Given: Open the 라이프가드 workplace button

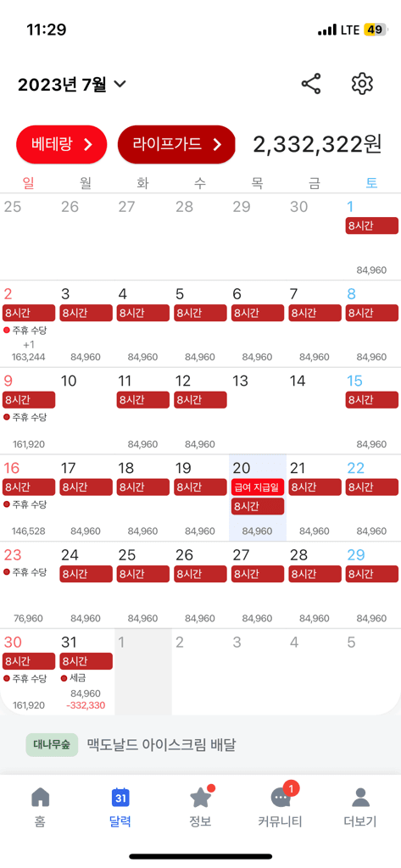Looking at the screenshot, I should pos(176,144).
